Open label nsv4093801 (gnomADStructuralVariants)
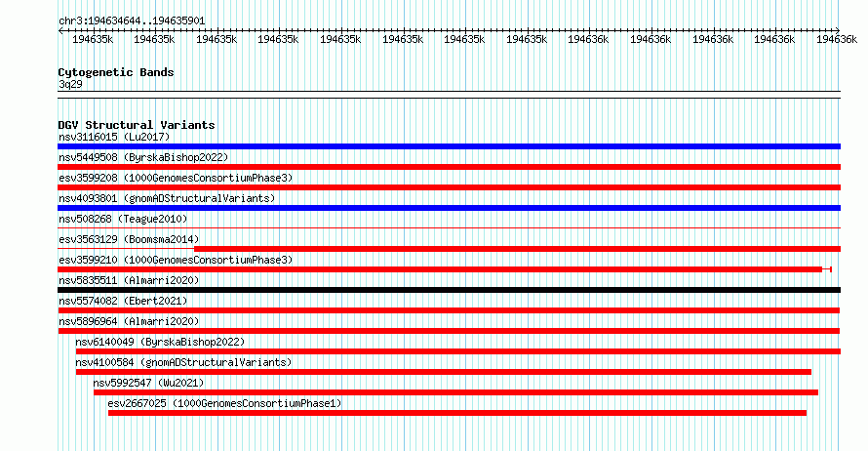 (167, 198)
